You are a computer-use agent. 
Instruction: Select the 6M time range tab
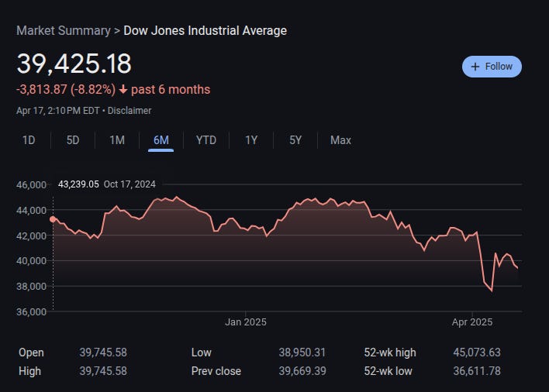point(161,140)
